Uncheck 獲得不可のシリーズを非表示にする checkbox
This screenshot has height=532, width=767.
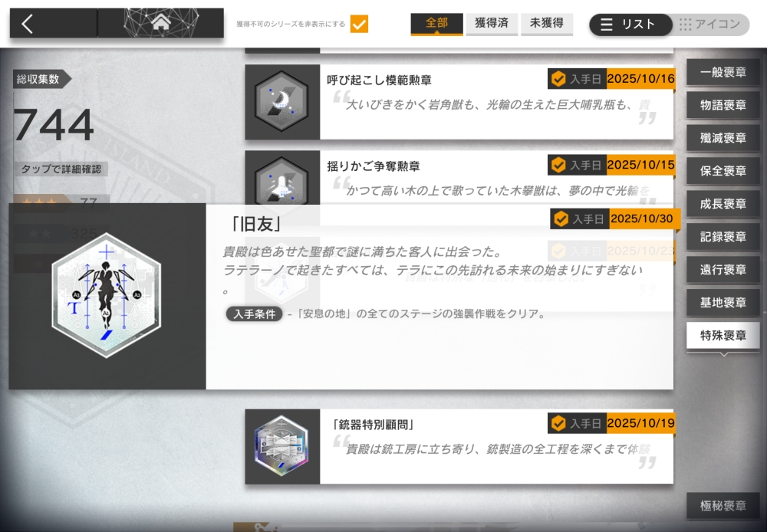tap(359, 24)
